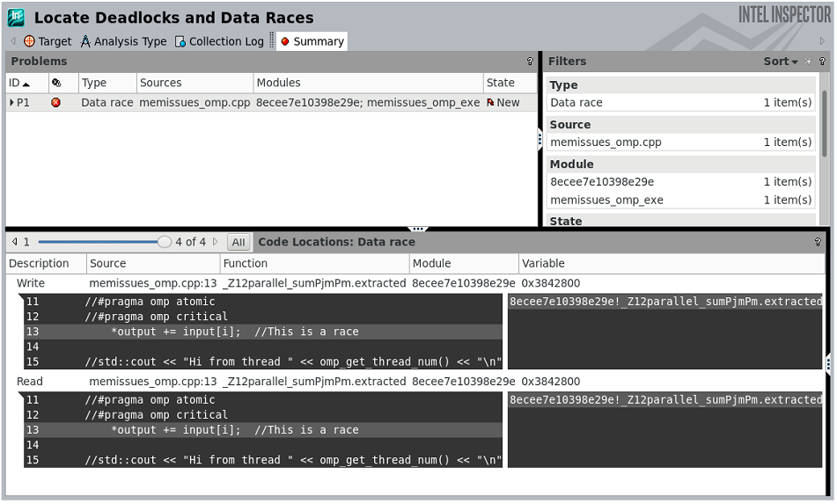This screenshot has width=837, height=504.
Task: Click the severity icon column header
Action: point(56,83)
